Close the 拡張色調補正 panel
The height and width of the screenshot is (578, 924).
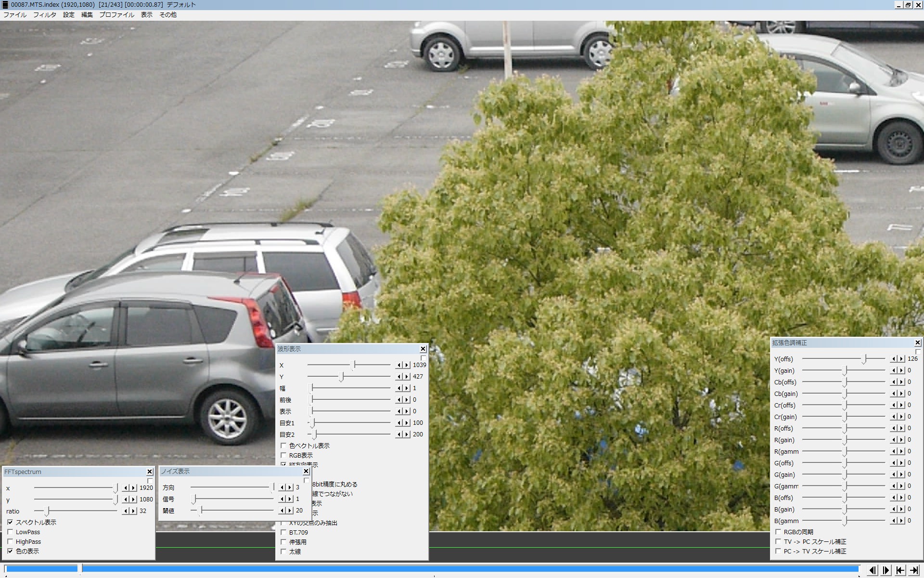point(917,342)
